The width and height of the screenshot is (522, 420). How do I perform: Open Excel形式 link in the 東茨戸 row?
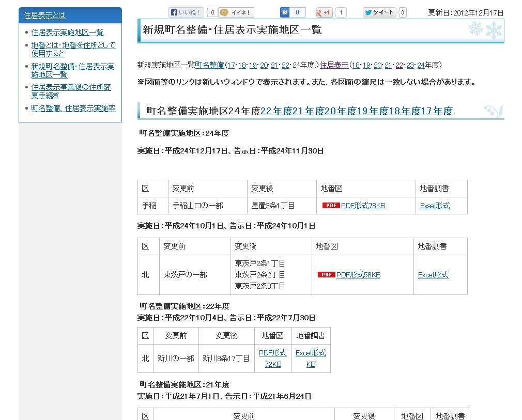click(x=433, y=275)
